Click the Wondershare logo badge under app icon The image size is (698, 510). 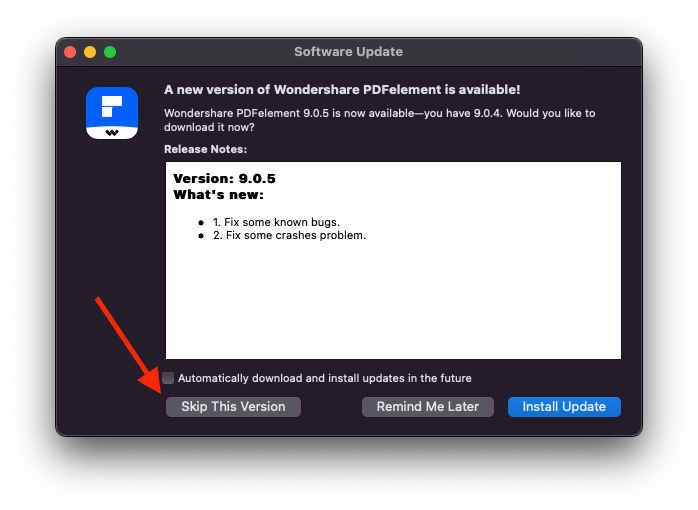pyautogui.click(x=112, y=131)
